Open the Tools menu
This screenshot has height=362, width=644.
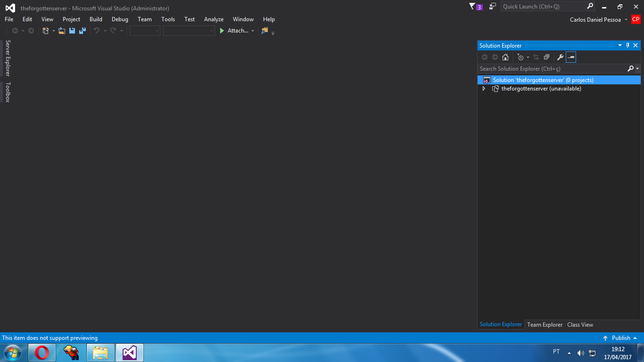(168, 19)
